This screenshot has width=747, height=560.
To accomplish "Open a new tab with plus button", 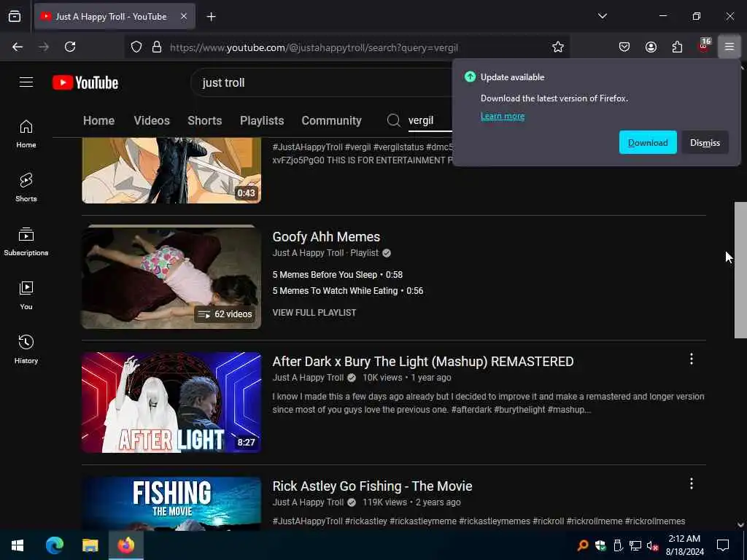I will [211, 17].
